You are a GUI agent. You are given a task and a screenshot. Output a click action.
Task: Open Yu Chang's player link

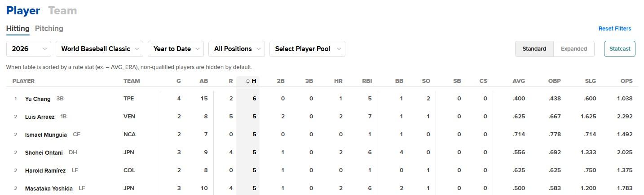click(x=38, y=99)
